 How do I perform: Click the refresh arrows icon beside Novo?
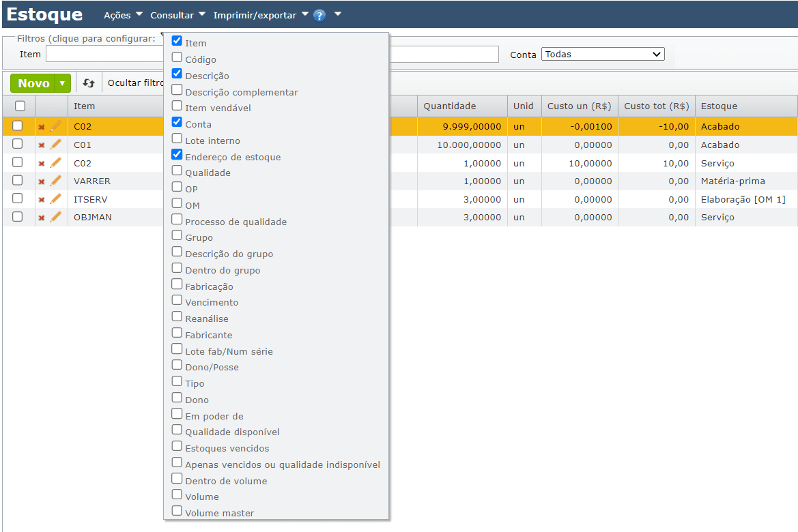89,83
